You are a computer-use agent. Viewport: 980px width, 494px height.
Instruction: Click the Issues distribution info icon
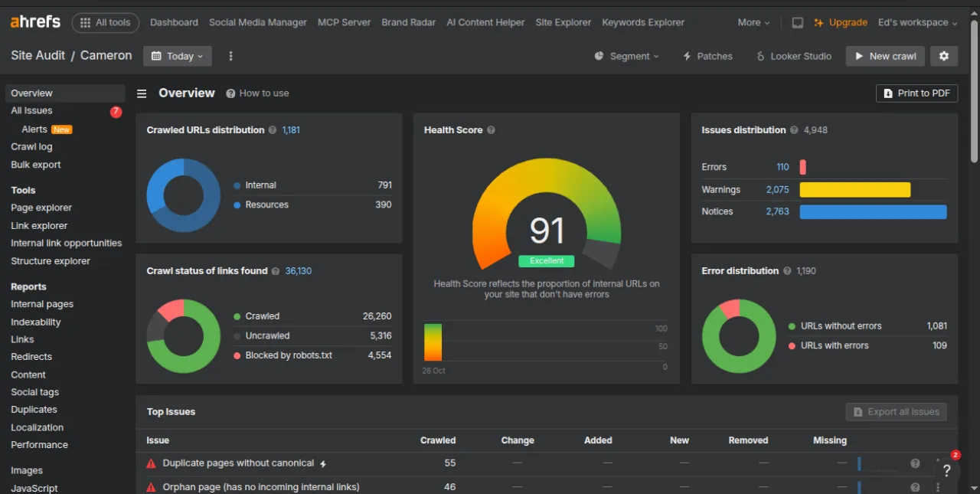[x=794, y=130]
